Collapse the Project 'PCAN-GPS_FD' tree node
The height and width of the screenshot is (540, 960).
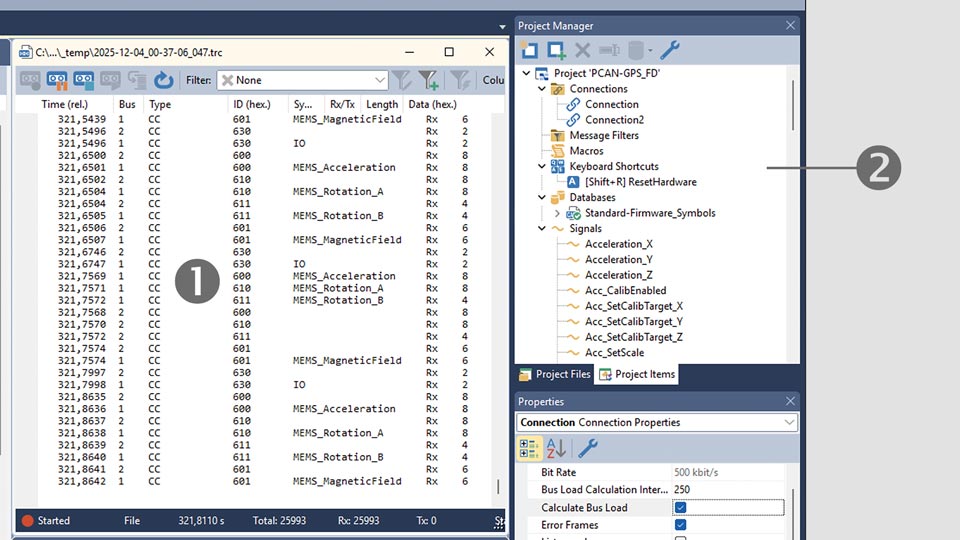coord(526,73)
